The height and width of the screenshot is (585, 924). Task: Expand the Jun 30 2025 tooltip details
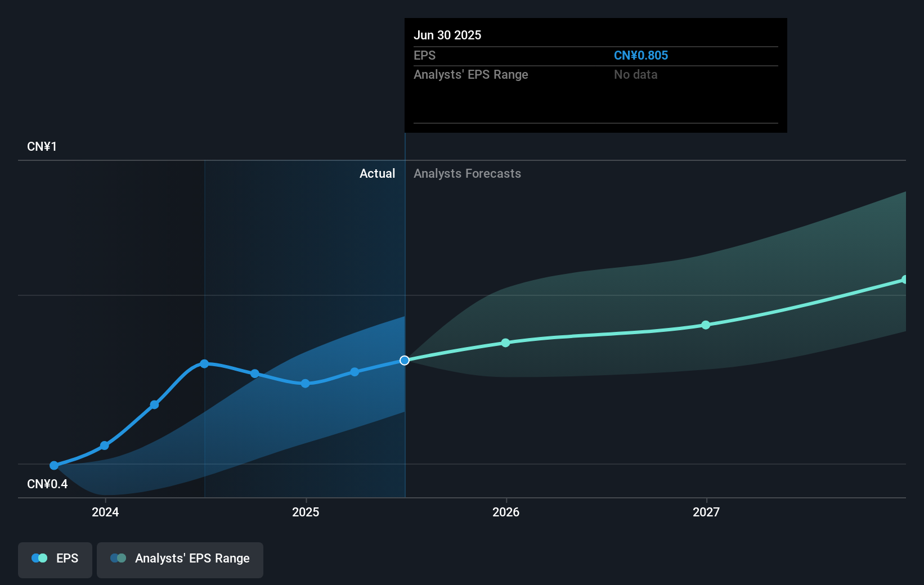[x=447, y=35]
